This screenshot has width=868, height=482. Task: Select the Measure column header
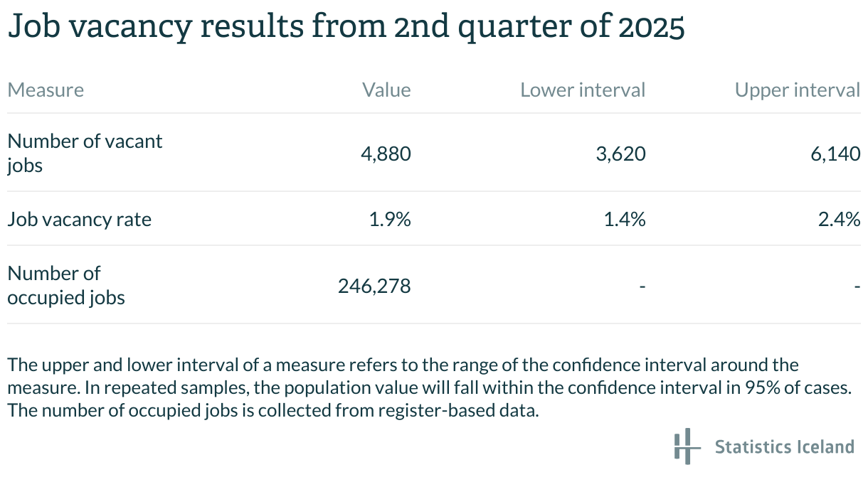coord(46,90)
